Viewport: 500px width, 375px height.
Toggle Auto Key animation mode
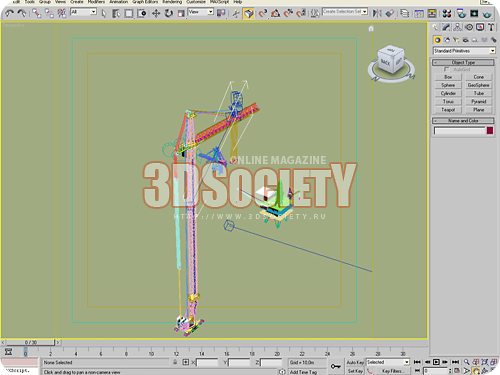[x=355, y=362]
